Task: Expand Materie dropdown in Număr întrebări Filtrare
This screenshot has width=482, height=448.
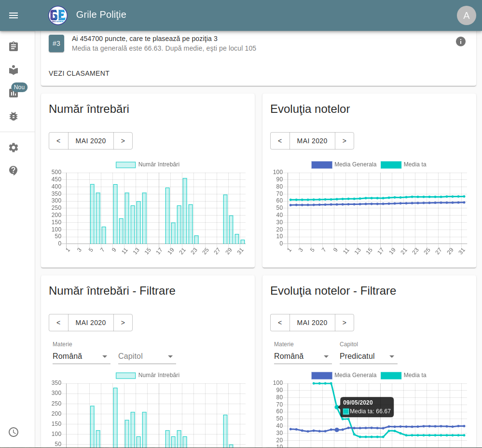Action: (81, 356)
